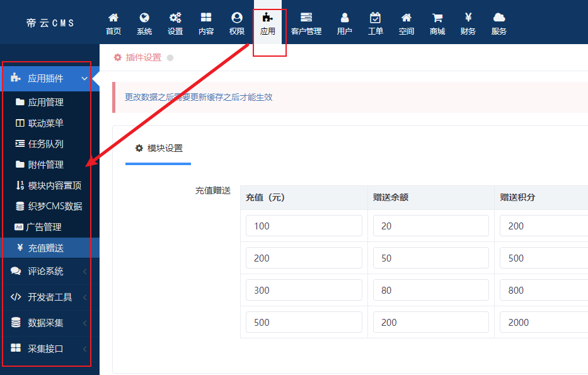Click the list icon beside 任务队列
The width and height of the screenshot is (588, 375).
(x=20, y=143)
